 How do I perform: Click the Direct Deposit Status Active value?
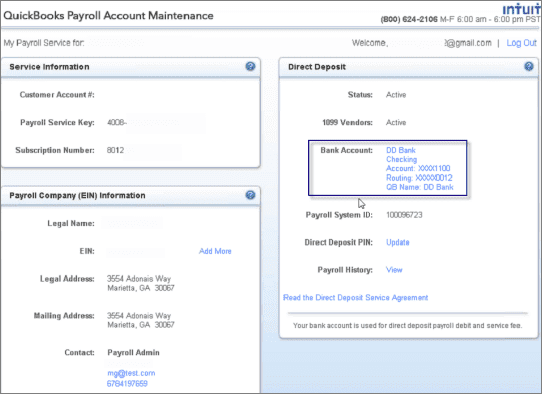click(396, 95)
